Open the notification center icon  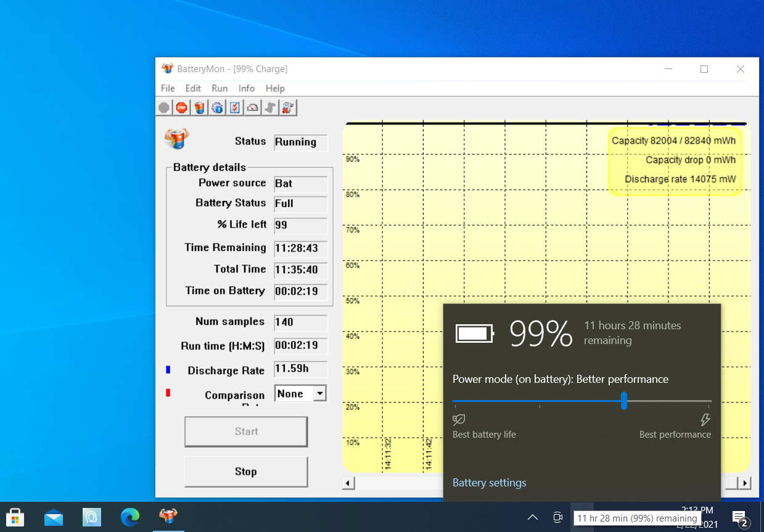click(x=740, y=518)
